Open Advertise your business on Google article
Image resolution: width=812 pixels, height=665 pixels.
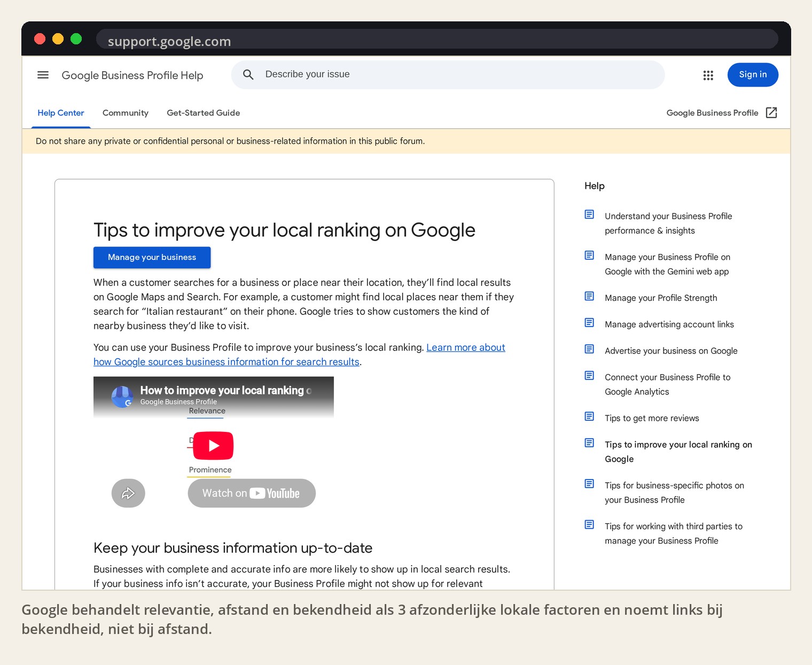(x=671, y=351)
